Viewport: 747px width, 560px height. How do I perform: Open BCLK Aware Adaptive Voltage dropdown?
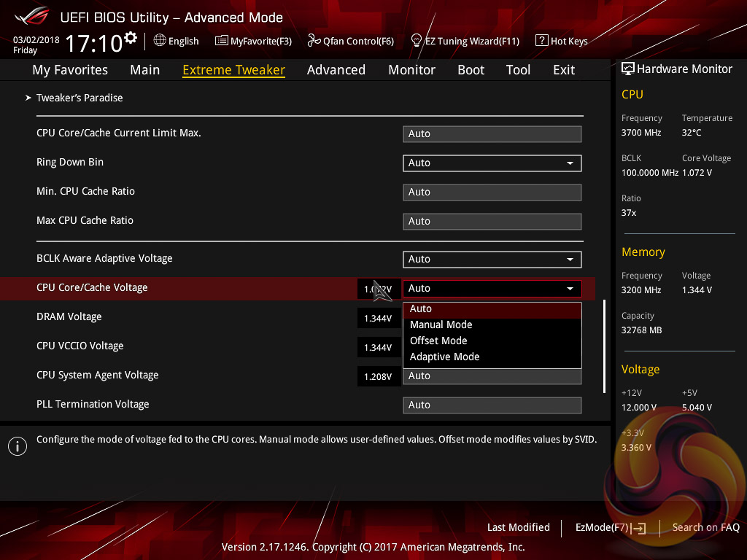click(x=492, y=260)
